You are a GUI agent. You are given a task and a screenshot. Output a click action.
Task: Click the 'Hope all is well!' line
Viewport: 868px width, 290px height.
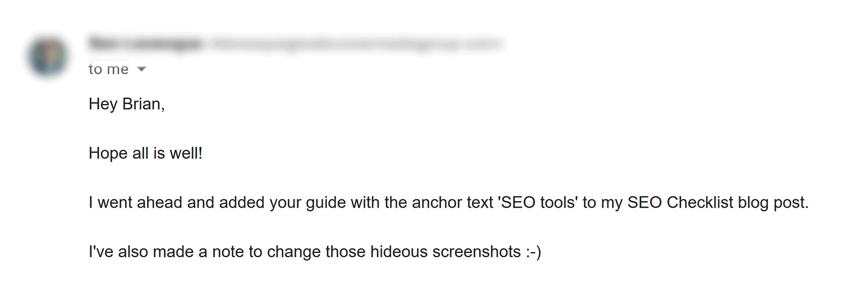point(146,153)
